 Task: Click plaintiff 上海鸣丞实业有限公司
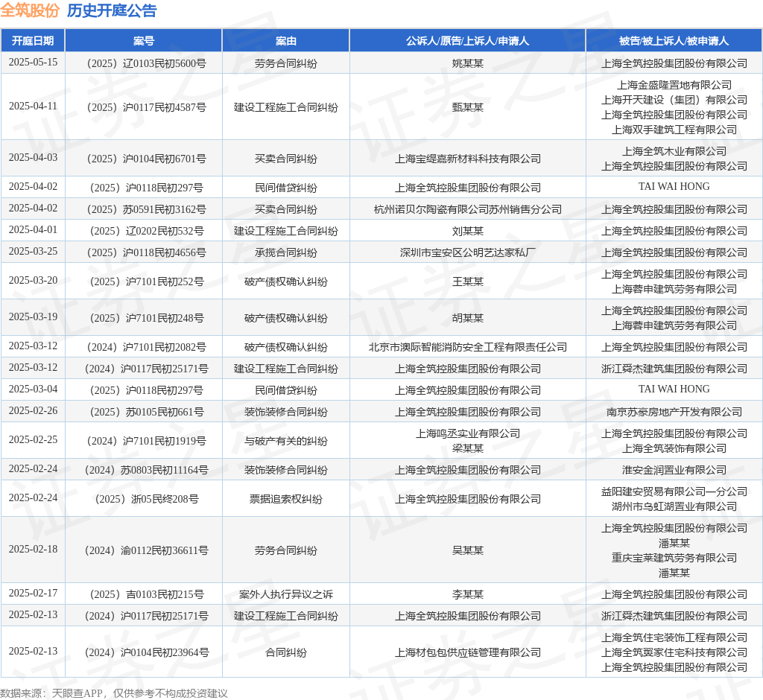tap(468, 433)
